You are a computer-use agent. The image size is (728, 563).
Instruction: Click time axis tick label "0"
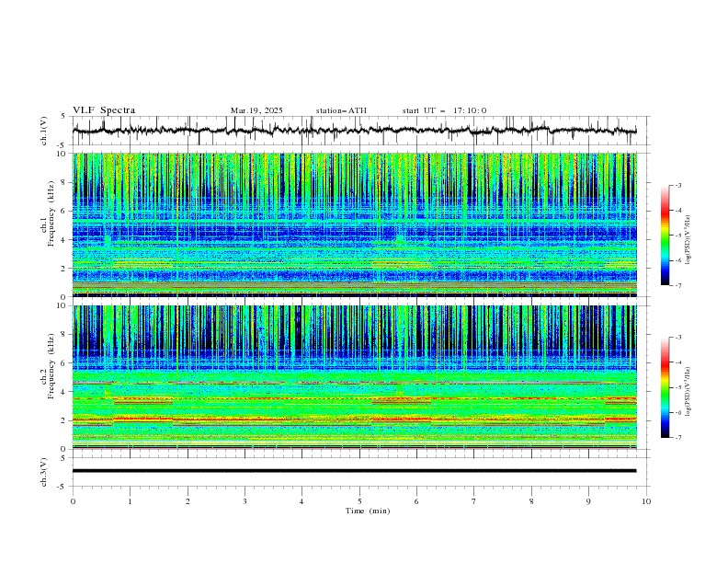tap(73, 501)
